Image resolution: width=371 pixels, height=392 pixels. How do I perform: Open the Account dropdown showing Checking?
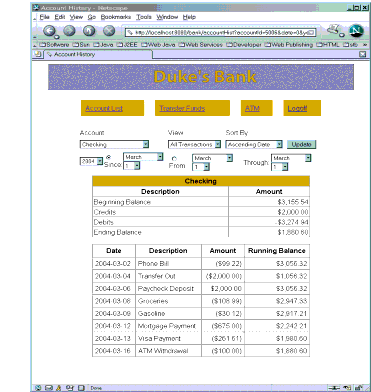click(114, 144)
